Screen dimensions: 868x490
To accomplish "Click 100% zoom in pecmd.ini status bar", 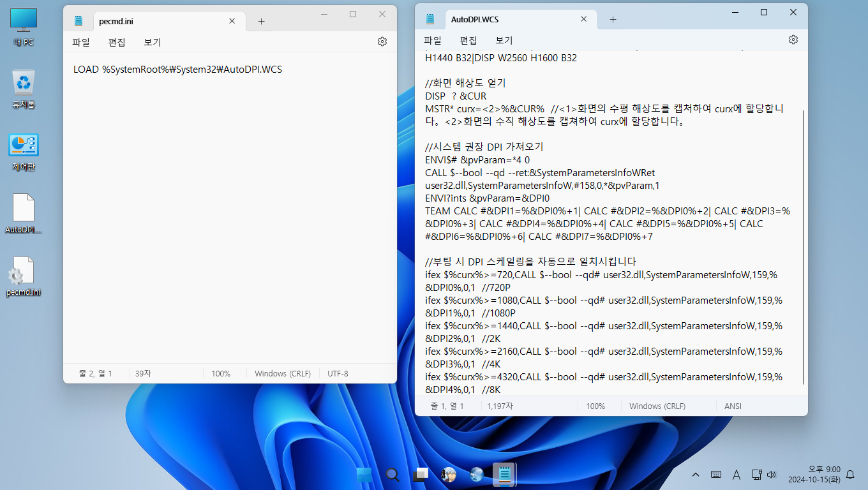I will tap(221, 374).
